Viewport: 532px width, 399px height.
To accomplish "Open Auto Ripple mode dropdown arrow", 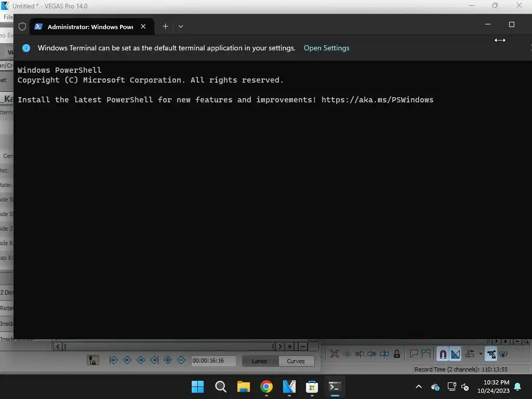I will point(481,354).
